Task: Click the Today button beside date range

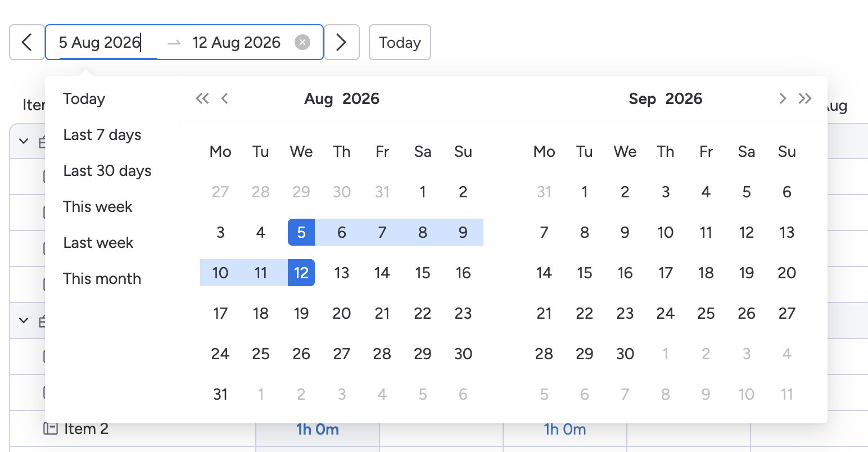Action: [400, 42]
